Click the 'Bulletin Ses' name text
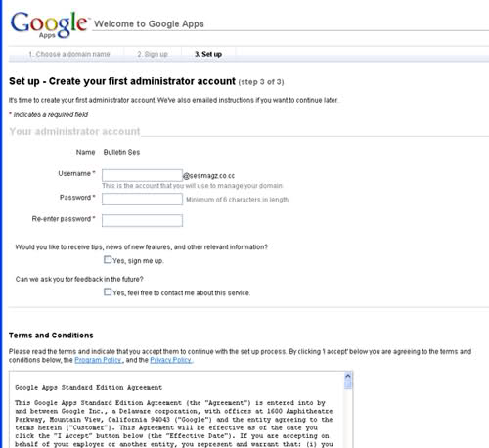489x448 pixels. 121,152
